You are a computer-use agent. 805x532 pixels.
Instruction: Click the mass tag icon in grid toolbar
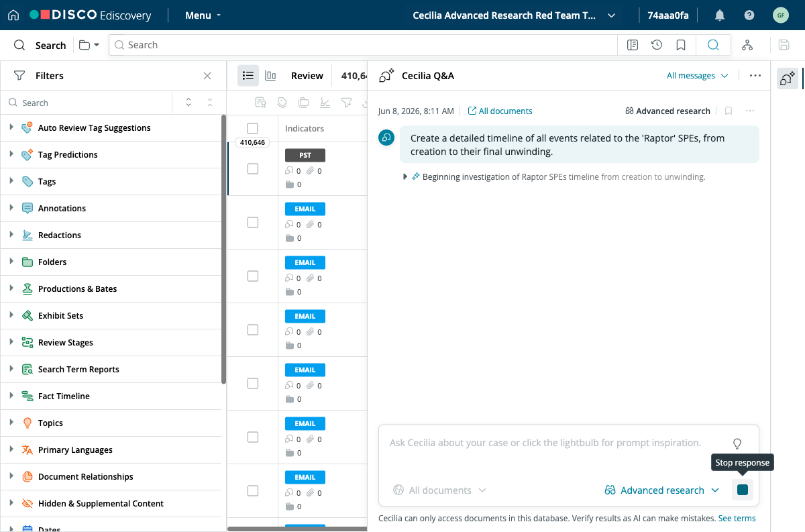(282, 103)
